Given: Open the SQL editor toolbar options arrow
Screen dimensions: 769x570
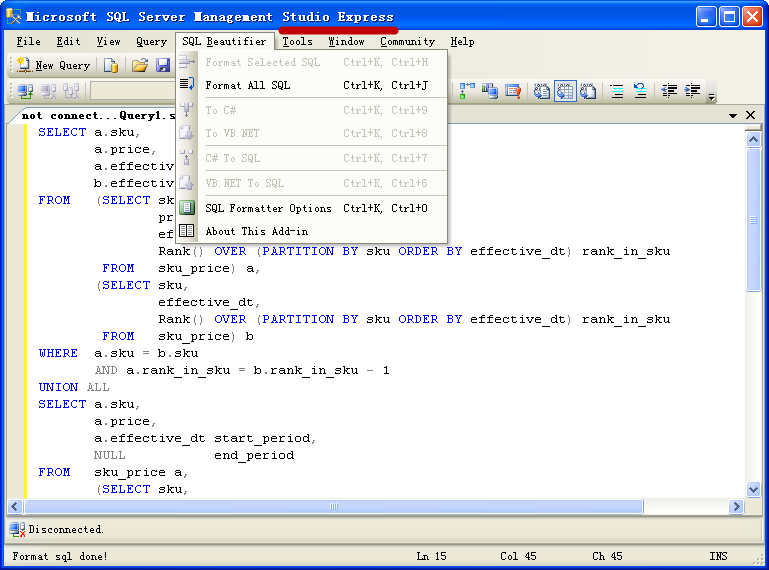Looking at the screenshot, I should pos(711,97).
